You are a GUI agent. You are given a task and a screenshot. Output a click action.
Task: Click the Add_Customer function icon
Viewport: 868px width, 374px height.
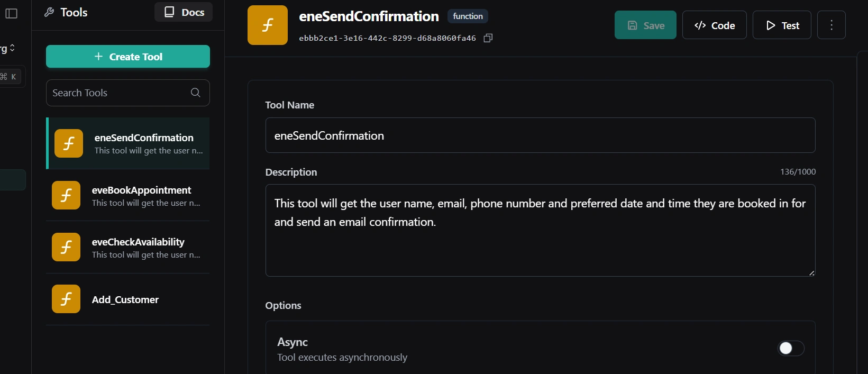tap(66, 299)
